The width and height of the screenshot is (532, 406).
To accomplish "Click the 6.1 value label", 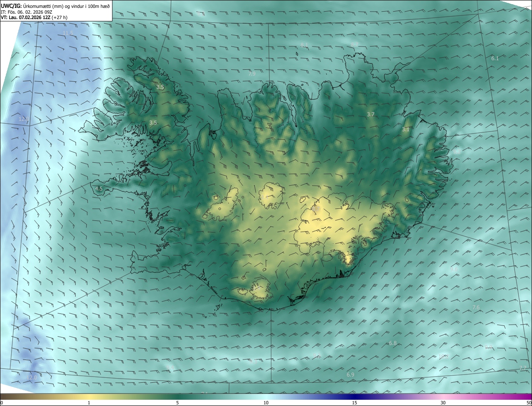I will pyautogui.click(x=495, y=59).
